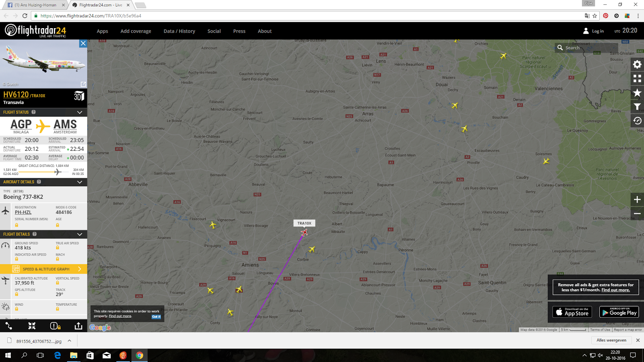Click the log in user icon
Image resolution: width=644 pixels, height=362 pixels.
click(586, 31)
